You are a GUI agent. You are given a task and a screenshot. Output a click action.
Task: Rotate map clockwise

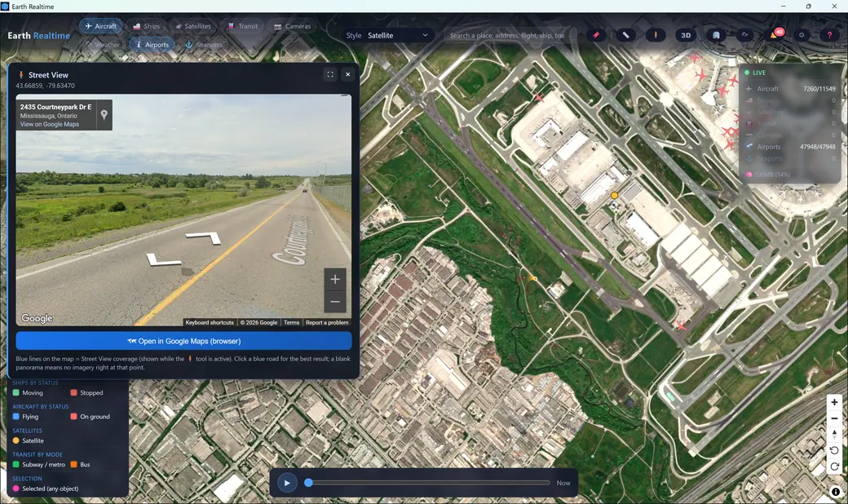pyautogui.click(x=834, y=466)
